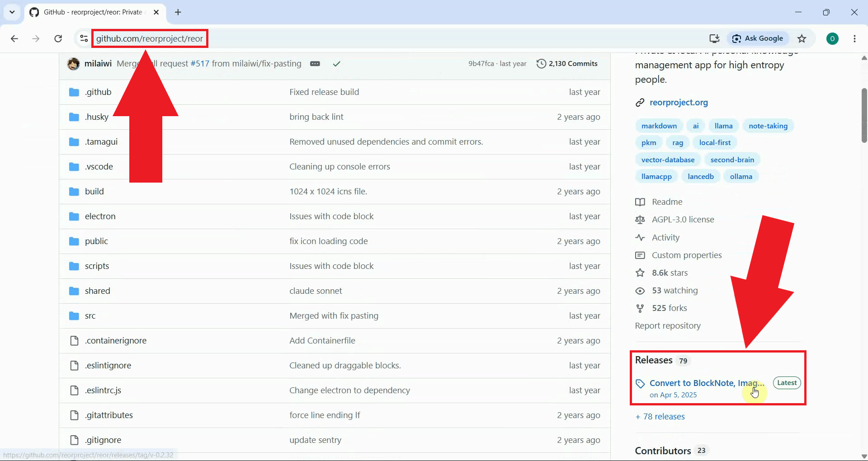The width and height of the screenshot is (868, 461).
Task: Open a new browser tab
Action: point(178,12)
